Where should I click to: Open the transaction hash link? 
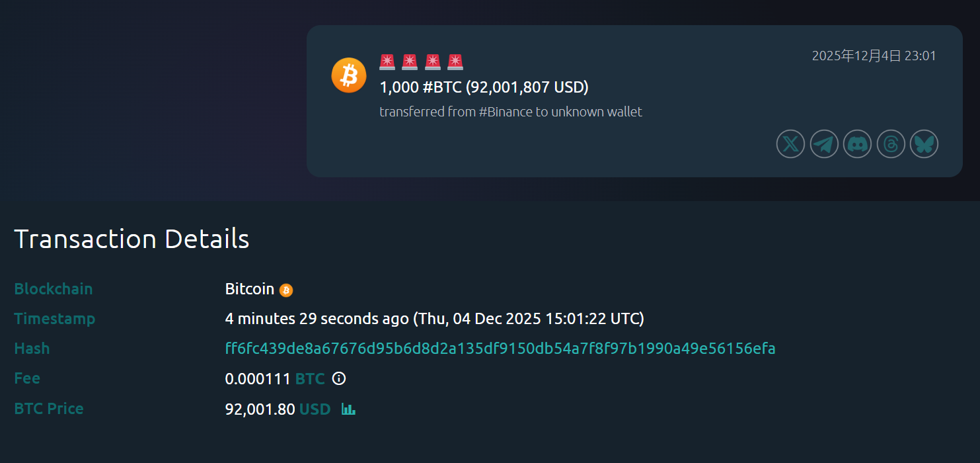[500, 349]
